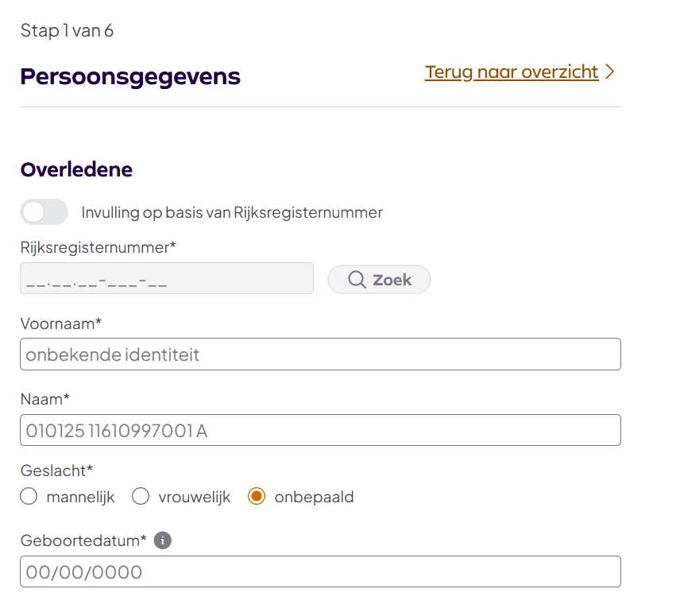Click the Overledene section heading

[x=76, y=169]
